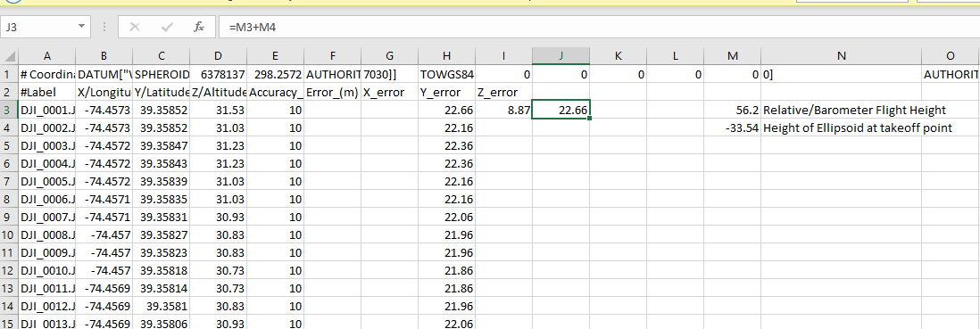Click the 'Accuracy_' header cell in column E

(x=276, y=93)
